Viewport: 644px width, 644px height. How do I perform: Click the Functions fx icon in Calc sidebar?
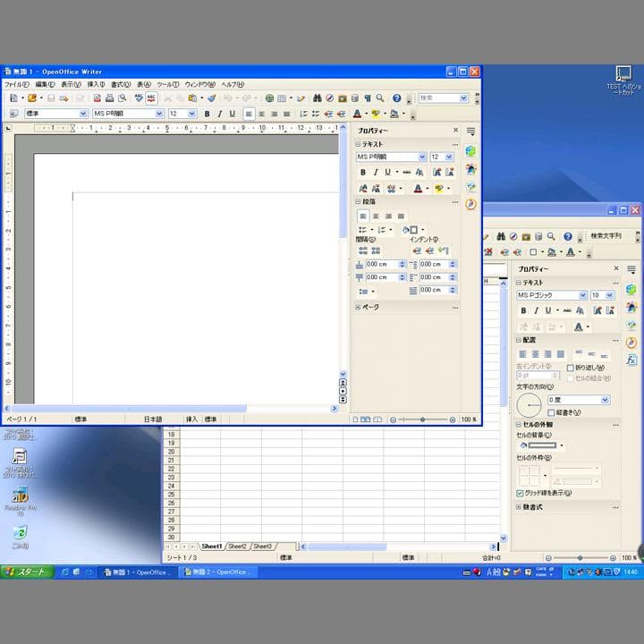click(631, 360)
